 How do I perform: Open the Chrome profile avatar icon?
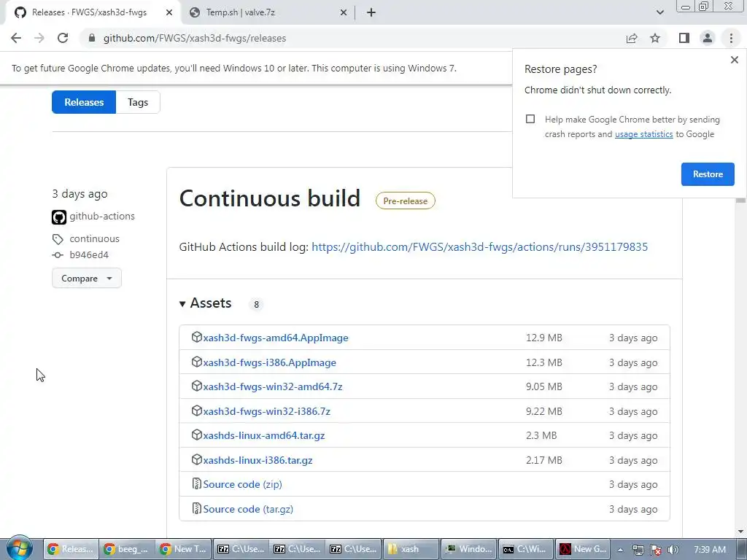point(708,38)
